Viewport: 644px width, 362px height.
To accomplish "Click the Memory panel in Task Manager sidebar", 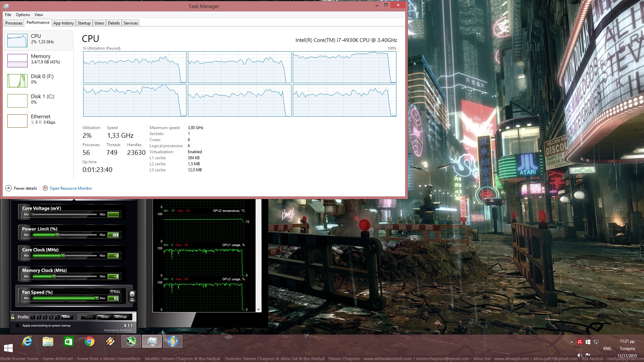I will point(38,59).
